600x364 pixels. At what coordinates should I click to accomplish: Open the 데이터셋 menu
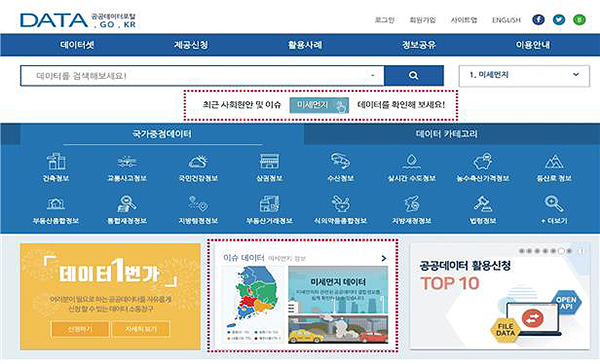pos(77,45)
